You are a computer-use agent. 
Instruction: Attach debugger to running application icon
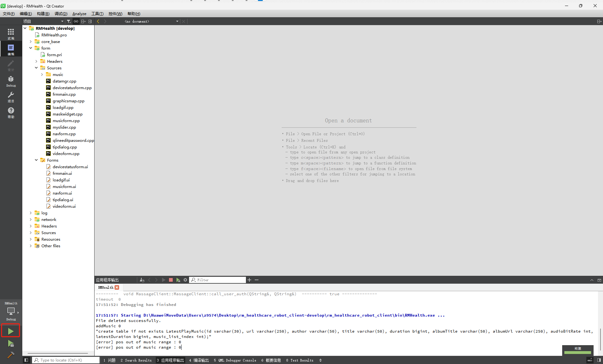coord(178,280)
